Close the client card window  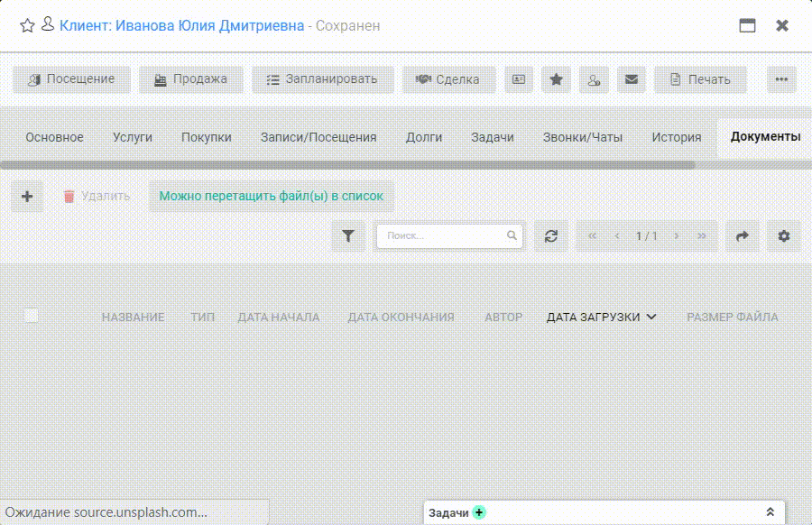782,25
